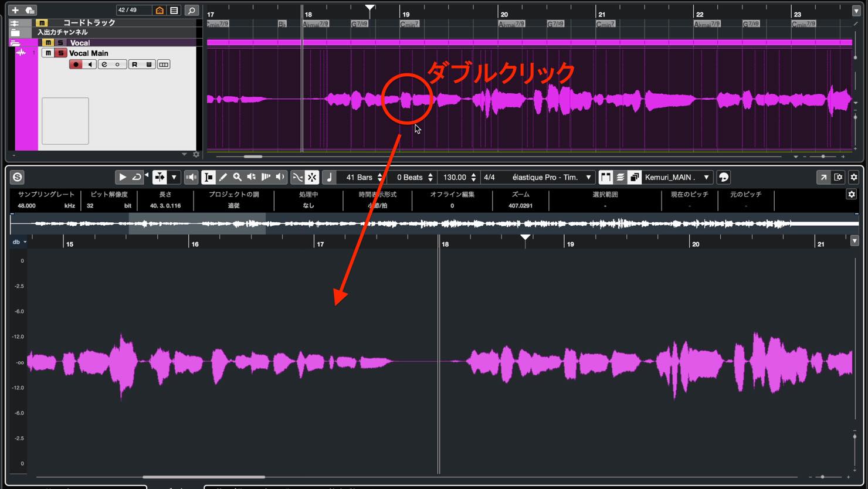The image size is (868, 489).
Task: Open the db scale dropdown
Action: pos(18,242)
